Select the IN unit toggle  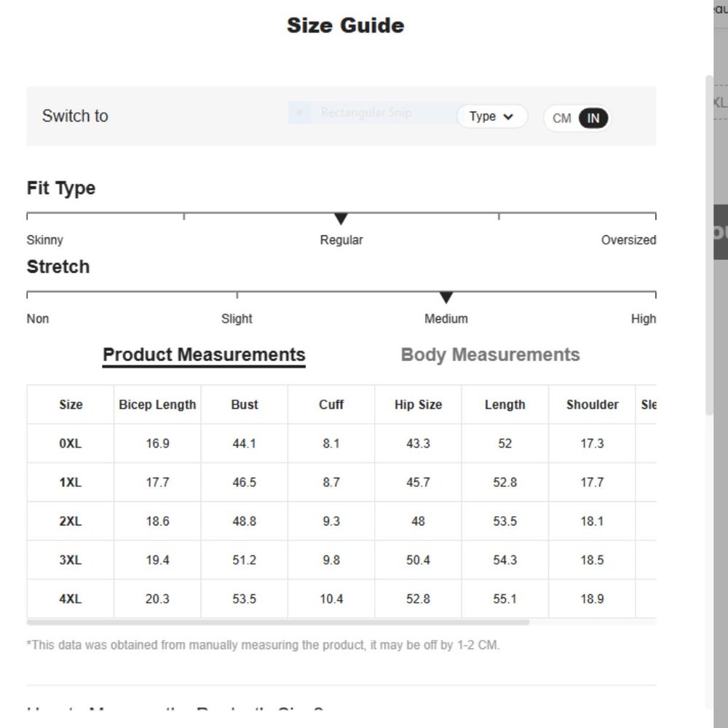pos(593,119)
